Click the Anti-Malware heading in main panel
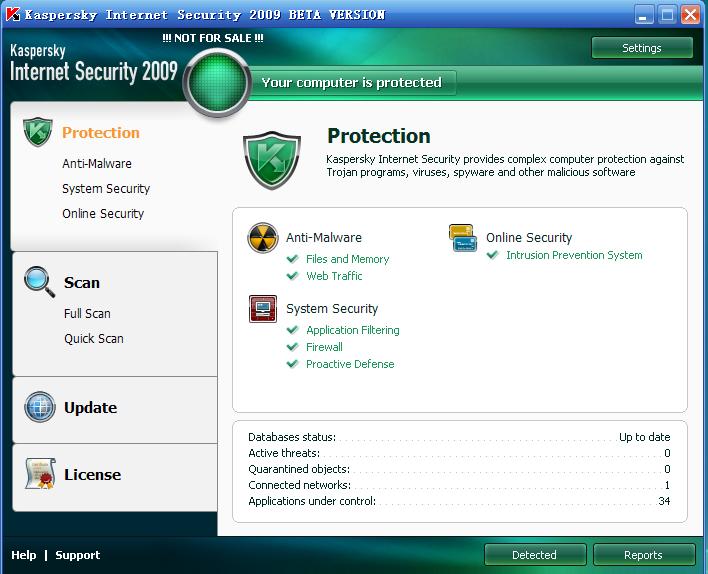708x574 pixels. click(324, 238)
